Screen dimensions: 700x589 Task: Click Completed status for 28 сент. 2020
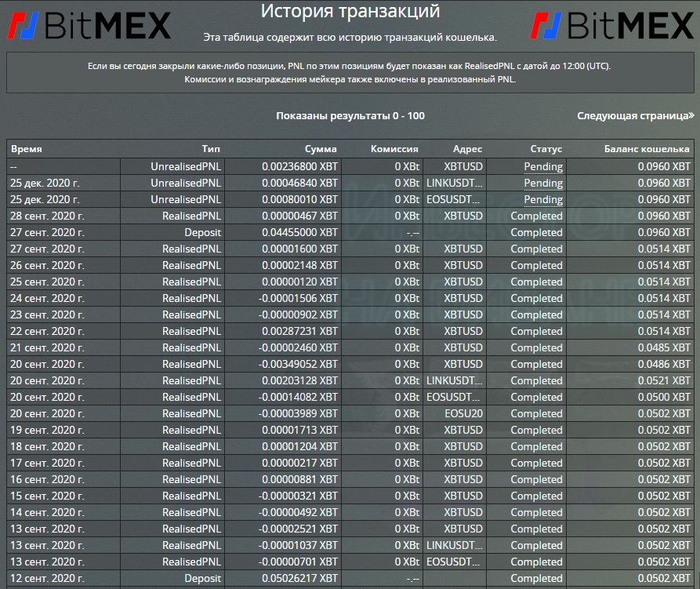click(536, 216)
